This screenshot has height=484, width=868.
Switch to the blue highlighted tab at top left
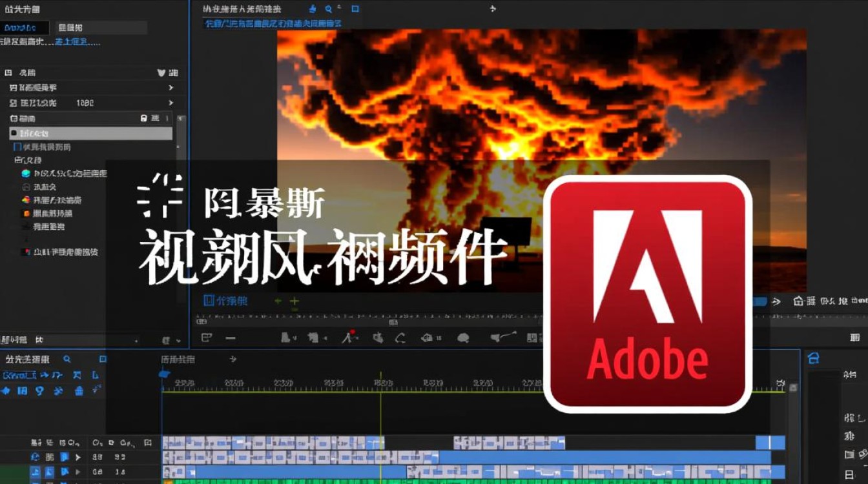pyautogui.click(x=25, y=28)
